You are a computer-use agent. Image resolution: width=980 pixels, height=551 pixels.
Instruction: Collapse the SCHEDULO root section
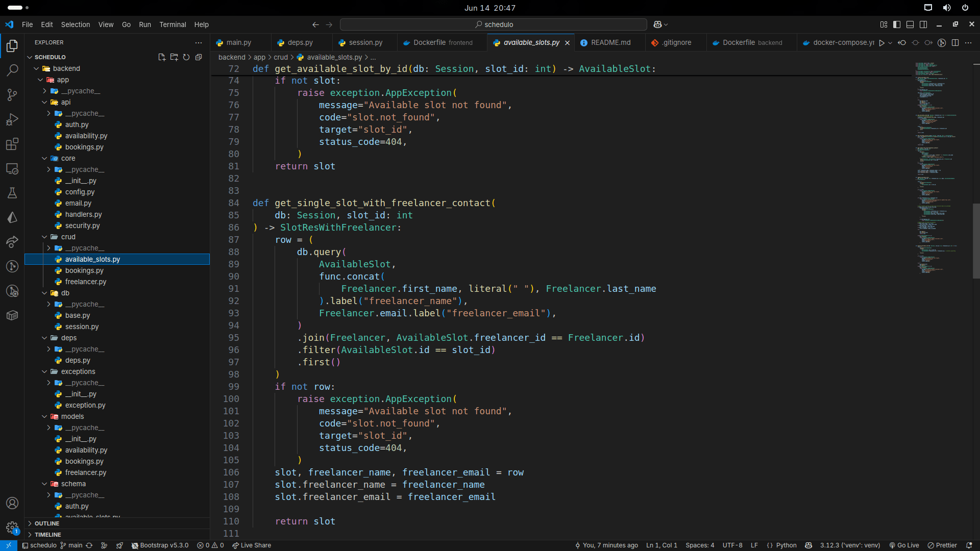click(50, 57)
